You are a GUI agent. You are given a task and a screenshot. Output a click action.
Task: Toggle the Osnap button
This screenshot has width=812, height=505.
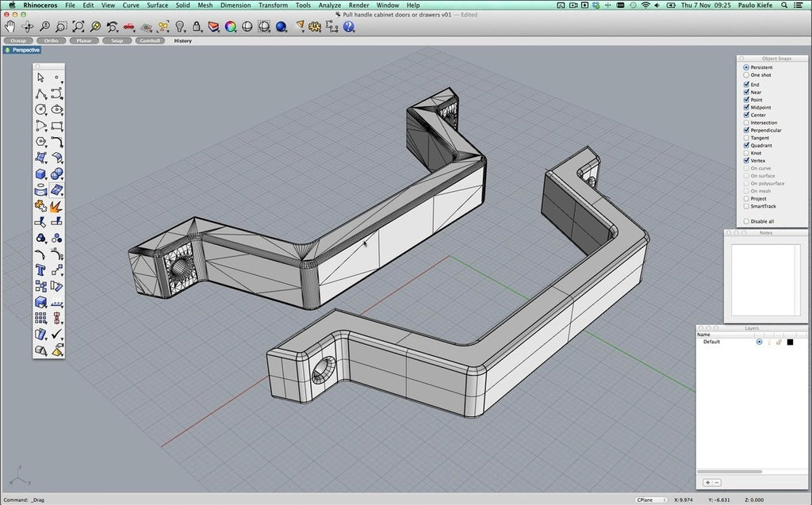(18, 40)
